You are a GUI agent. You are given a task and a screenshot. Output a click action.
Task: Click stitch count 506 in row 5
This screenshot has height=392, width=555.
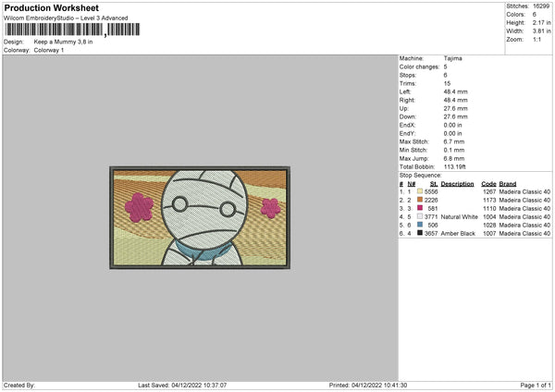433,225
